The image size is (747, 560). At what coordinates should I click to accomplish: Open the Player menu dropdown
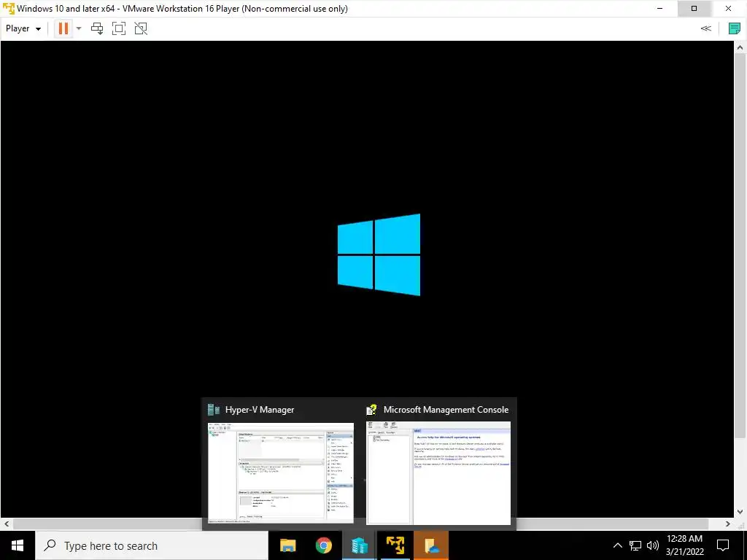(x=23, y=28)
